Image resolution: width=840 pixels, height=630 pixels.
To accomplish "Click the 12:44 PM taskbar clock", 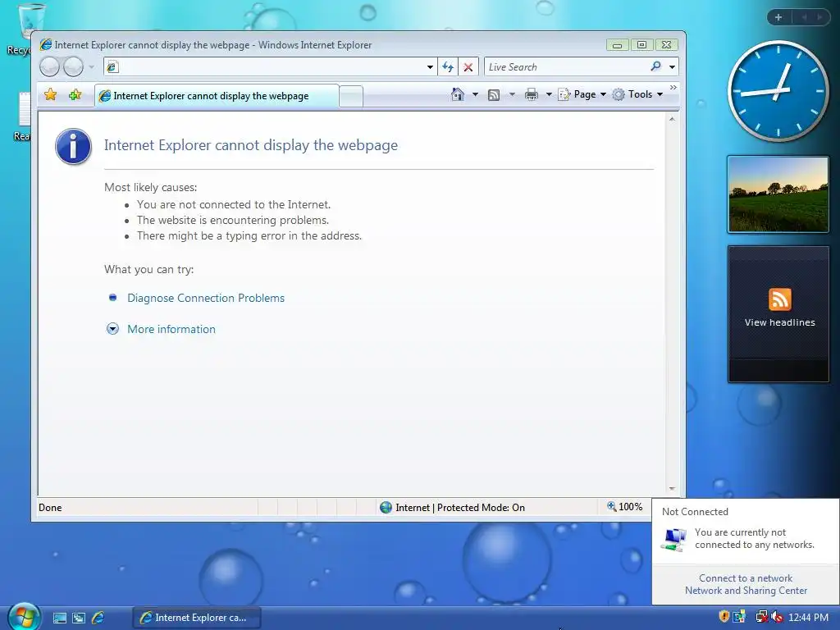I will [x=808, y=618].
